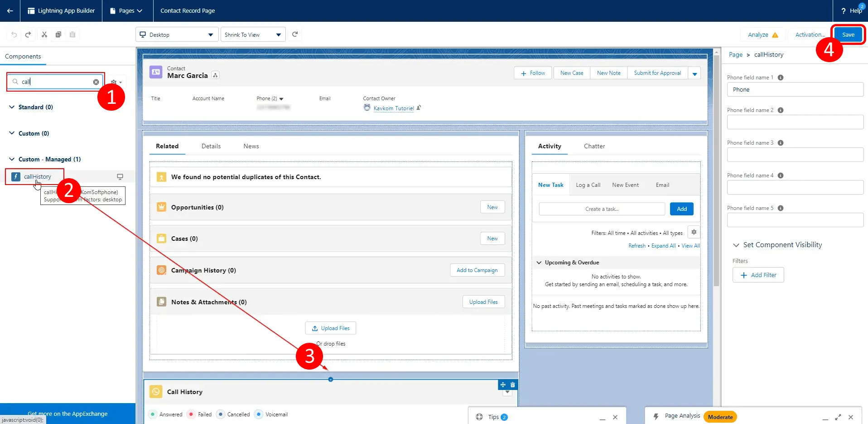The image size is (868, 424).
Task: Refresh the canvas preview
Action: [x=295, y=34]
